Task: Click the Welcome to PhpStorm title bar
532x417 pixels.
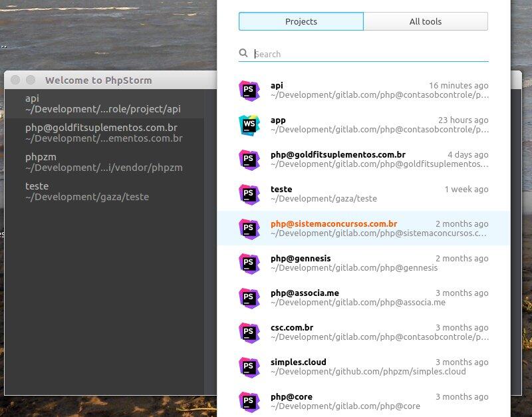Action: click(x=98, y=80)
